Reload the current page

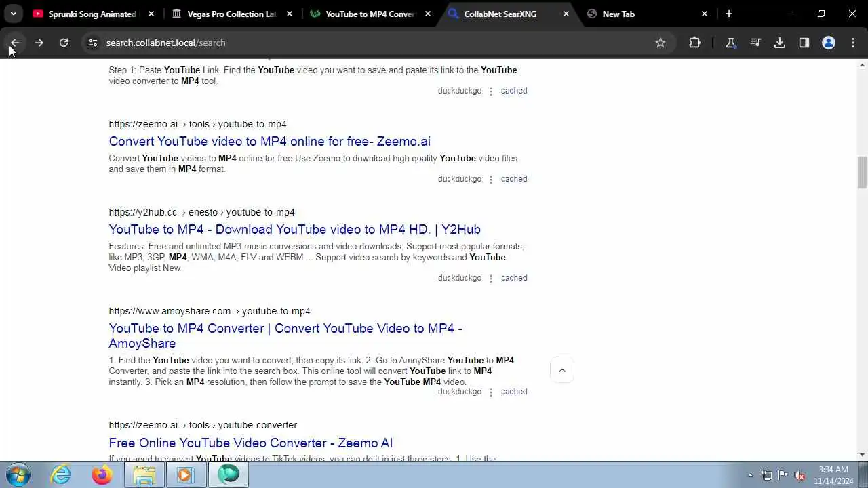(x=64, y=43)
